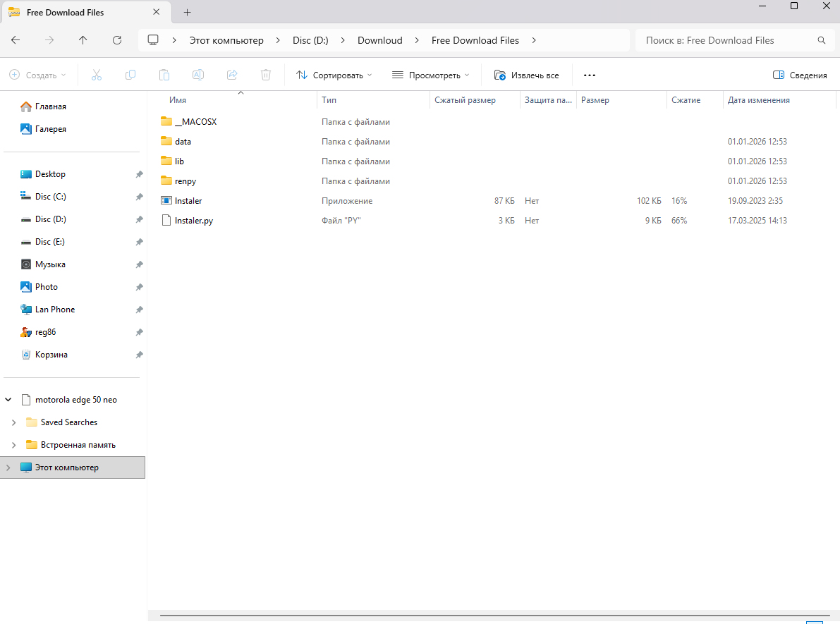Open the Сортировать dropdown
This screenshot has height=624, width=840.
(334, 75)
